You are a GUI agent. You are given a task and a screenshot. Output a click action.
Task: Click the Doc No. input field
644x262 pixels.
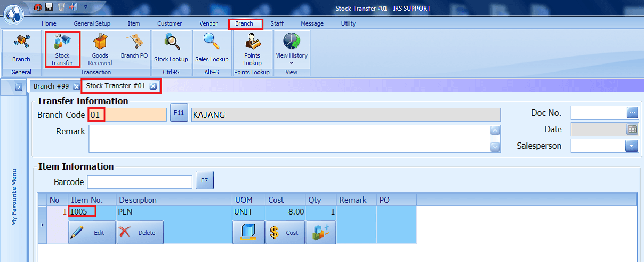click(x=598, y=113)
